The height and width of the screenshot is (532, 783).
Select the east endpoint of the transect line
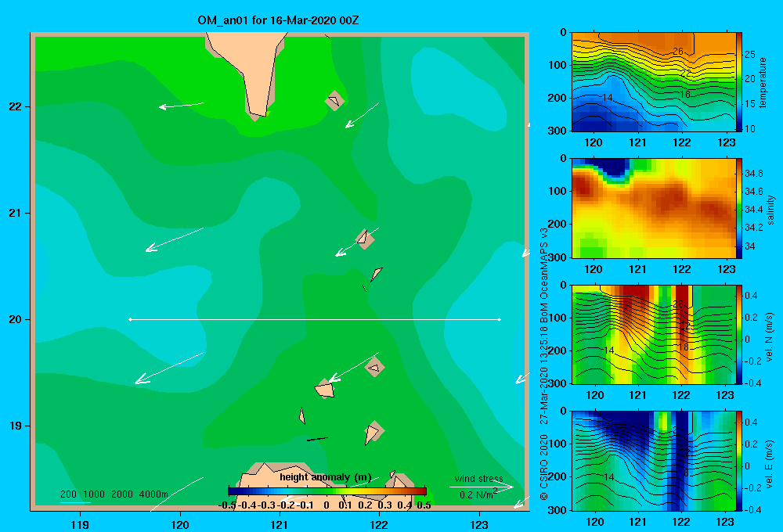[x=500, y=319]
